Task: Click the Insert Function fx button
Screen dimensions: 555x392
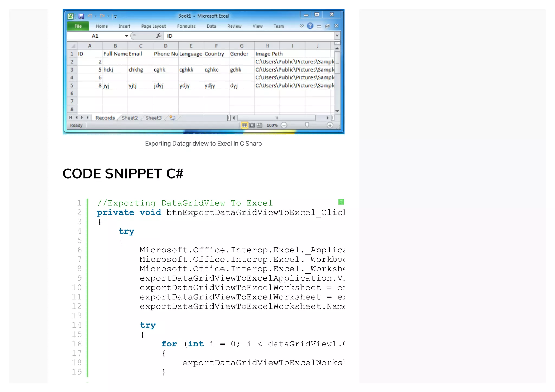Action: click(159, 36)
